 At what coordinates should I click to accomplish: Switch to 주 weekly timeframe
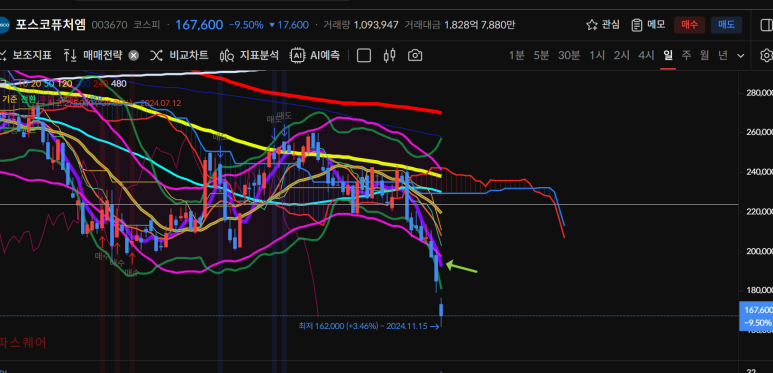686,55
